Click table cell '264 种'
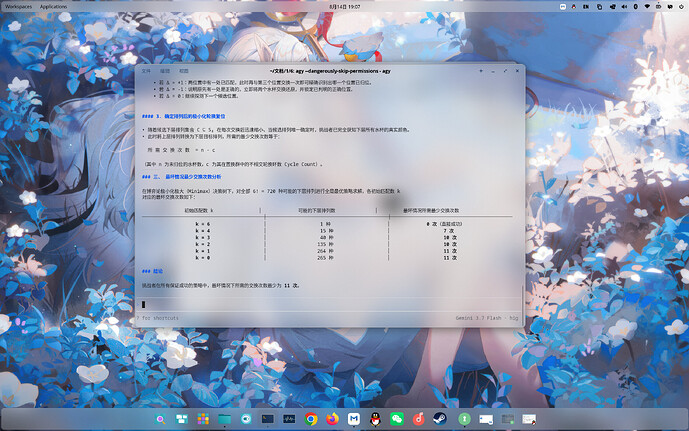 pos(325,251)
